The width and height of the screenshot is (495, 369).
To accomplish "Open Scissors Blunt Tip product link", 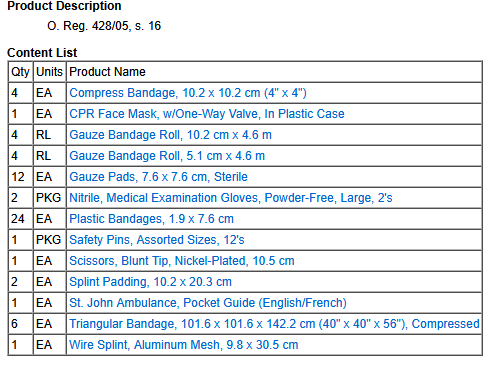I will coord(182,261).
